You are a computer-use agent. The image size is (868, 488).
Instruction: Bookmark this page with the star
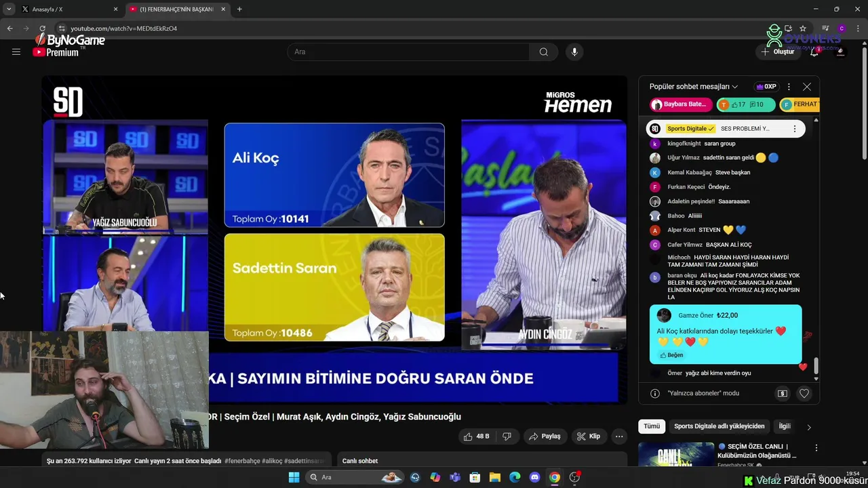(803, 28)
